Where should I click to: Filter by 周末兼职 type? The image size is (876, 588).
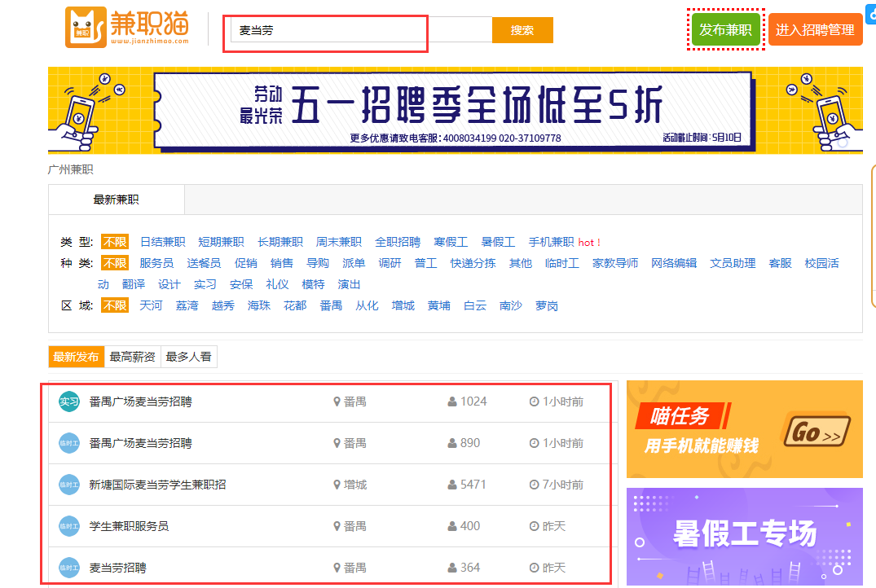coord(338,242)
